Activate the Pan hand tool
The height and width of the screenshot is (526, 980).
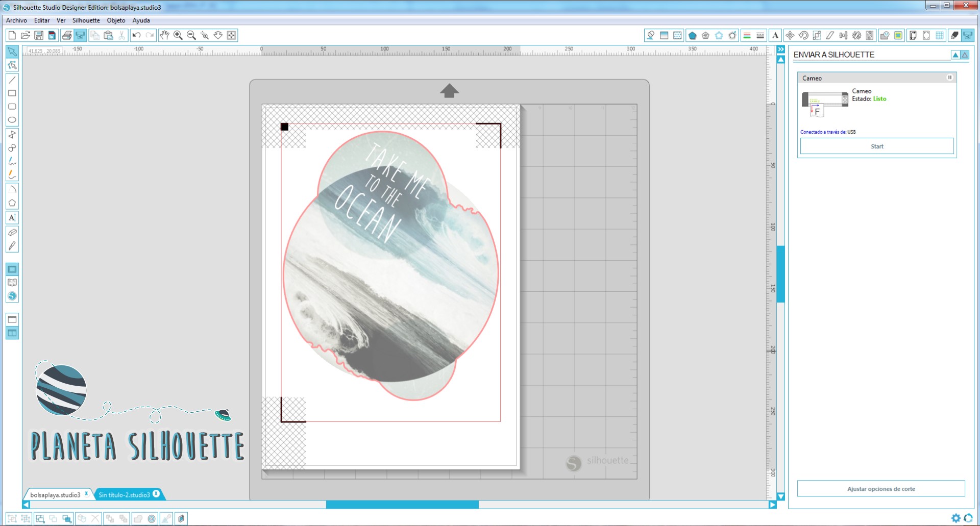point(164,35)
